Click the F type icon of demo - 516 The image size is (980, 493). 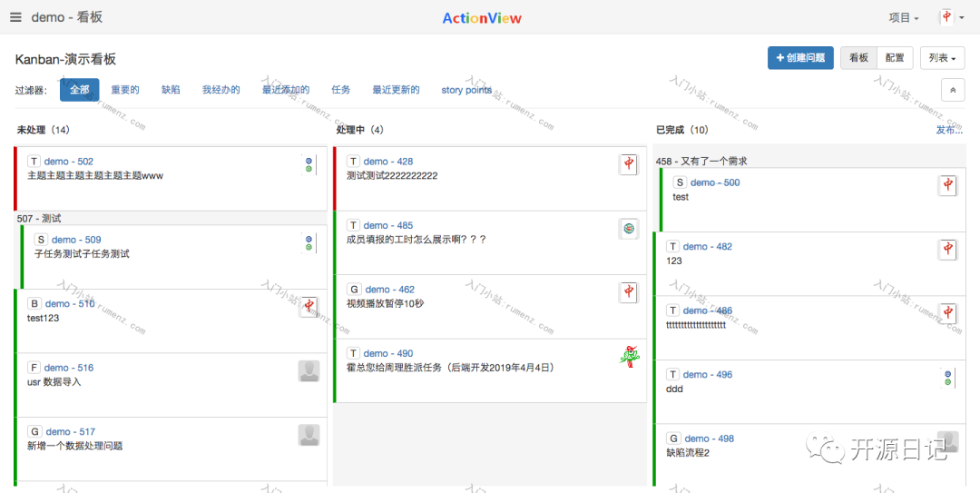point(34,368)
